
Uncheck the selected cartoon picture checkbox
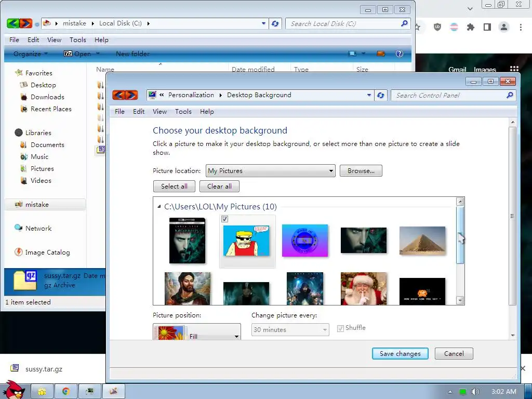pos(224,219)
